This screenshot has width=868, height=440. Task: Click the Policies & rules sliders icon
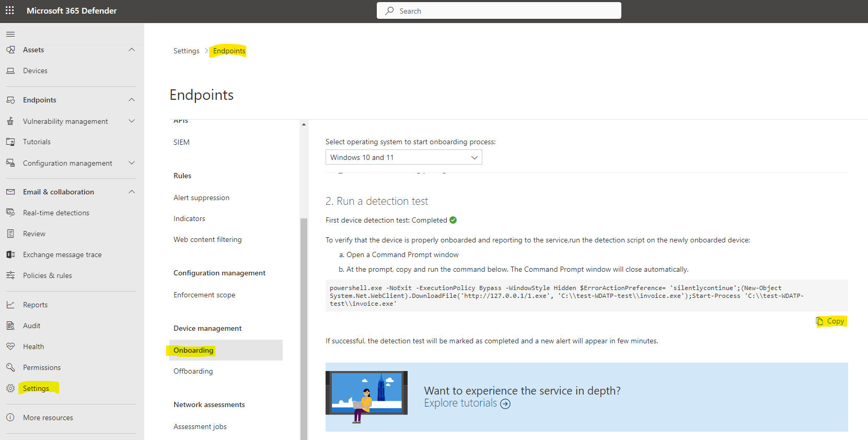(10, 275)
